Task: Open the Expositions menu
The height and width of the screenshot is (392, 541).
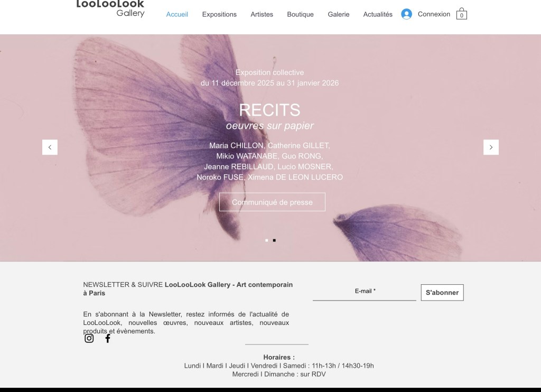Action: (219, 14)
